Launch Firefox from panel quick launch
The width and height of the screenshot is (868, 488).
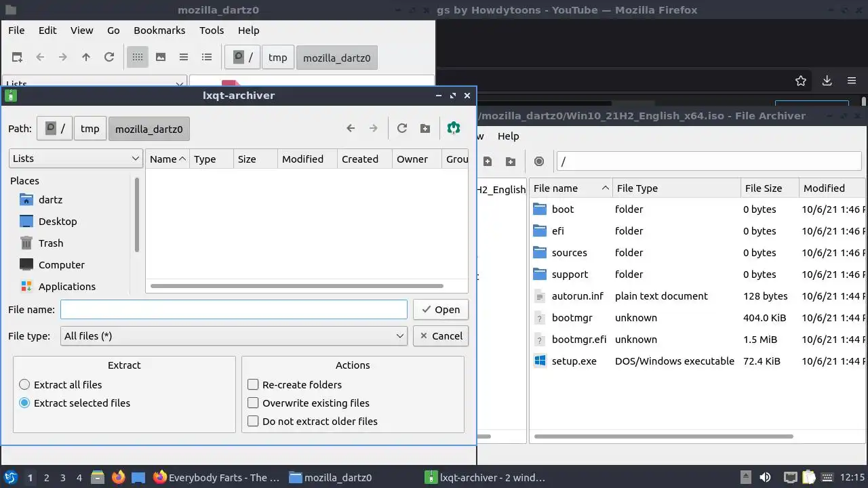[118, 477]
